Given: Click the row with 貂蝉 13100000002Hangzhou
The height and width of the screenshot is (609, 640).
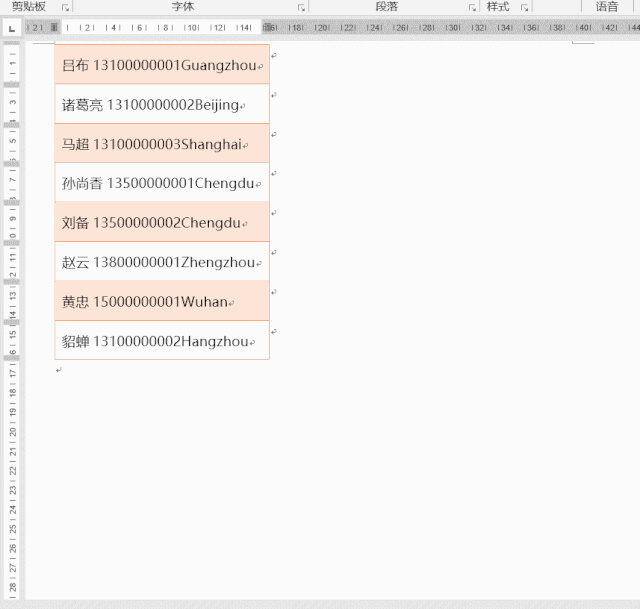Looking at the screenshot, I should click(x=162, y=340).
